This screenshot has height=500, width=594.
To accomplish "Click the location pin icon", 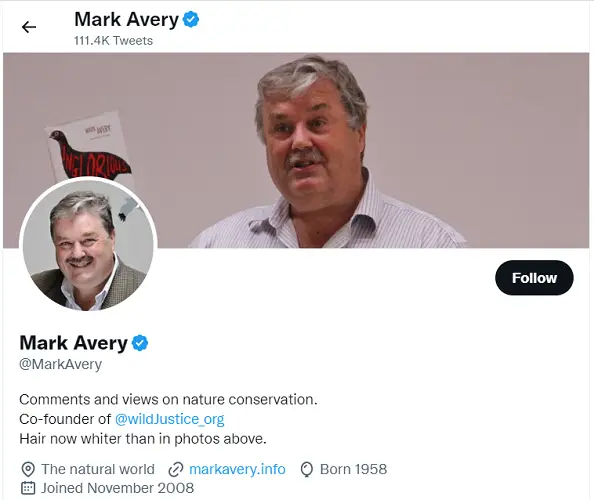I will point(28,469).
